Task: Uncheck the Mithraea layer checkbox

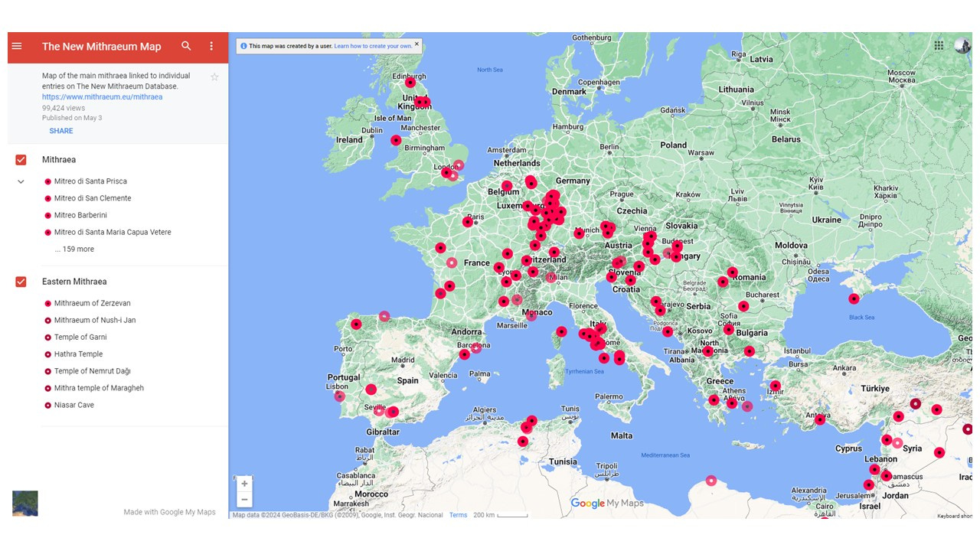Action: click(21, 160)
